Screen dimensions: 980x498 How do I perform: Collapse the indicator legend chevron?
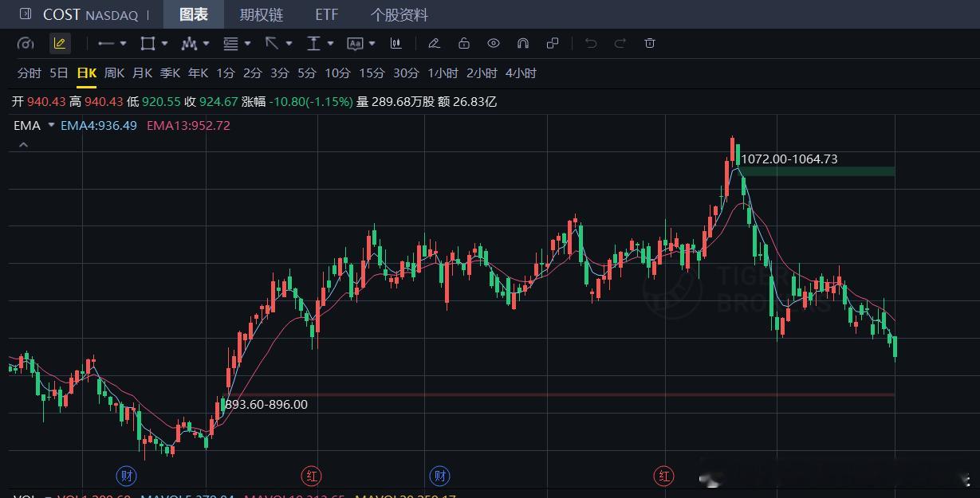click(x=23, y=145)
